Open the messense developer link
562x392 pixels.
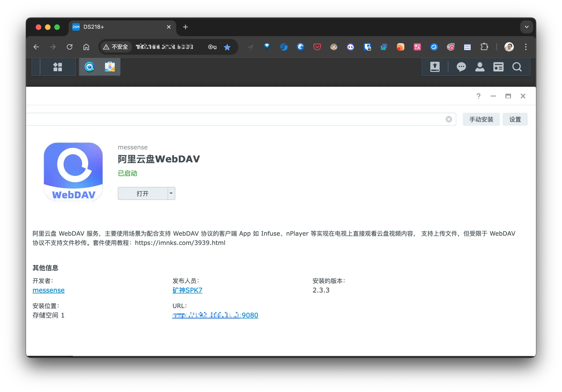[48, 290]
